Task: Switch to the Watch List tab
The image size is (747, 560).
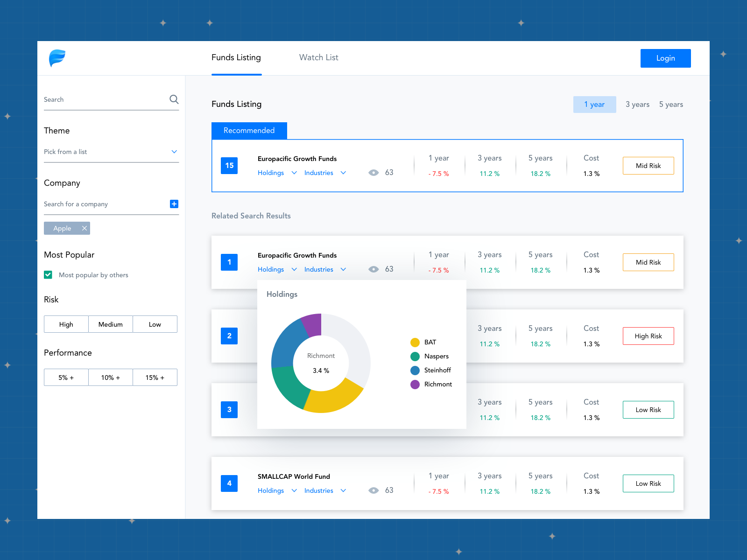Action: pyautogui.click(x=318, y=57)
